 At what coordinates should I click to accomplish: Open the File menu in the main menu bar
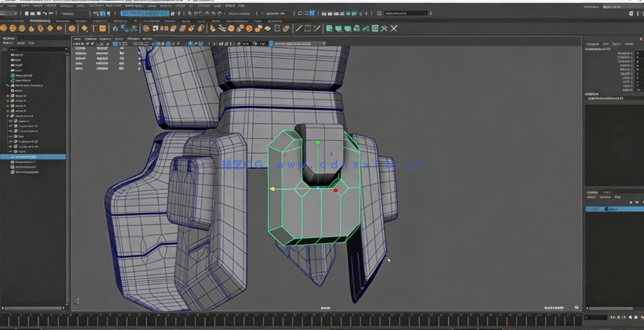(x=5, y=5)
